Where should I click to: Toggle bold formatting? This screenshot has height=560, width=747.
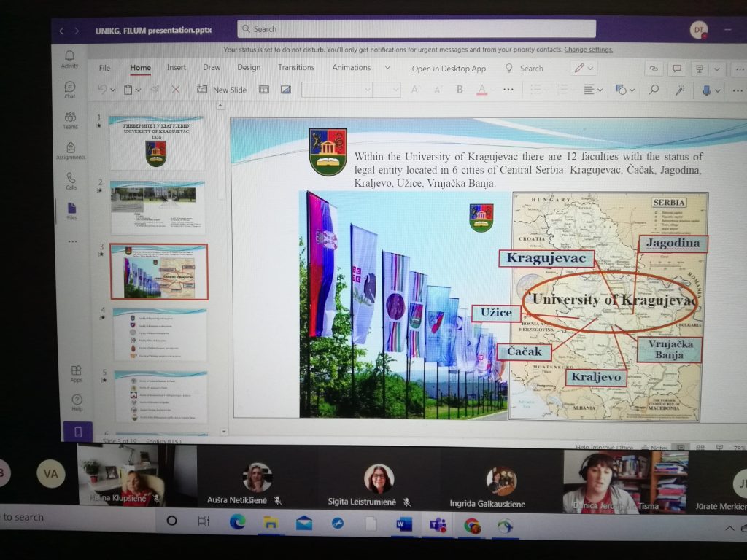click(460, 90)
